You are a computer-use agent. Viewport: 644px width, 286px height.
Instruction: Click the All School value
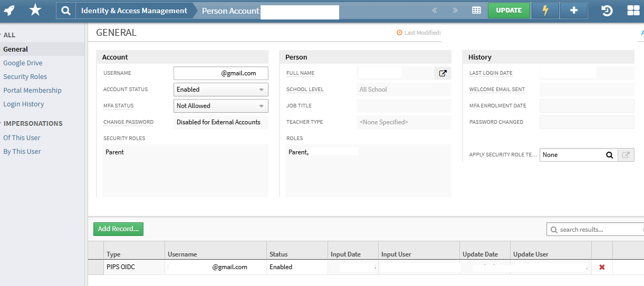click(373, 90)
